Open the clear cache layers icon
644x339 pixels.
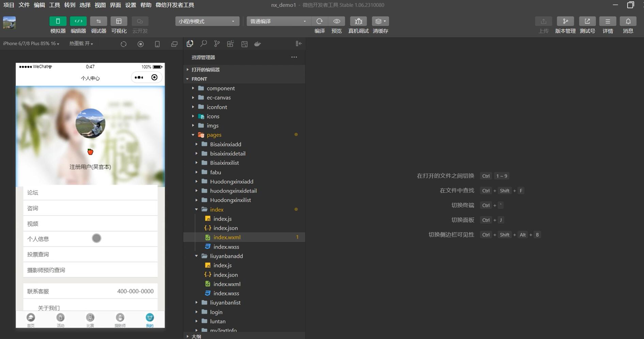(380, 21)
